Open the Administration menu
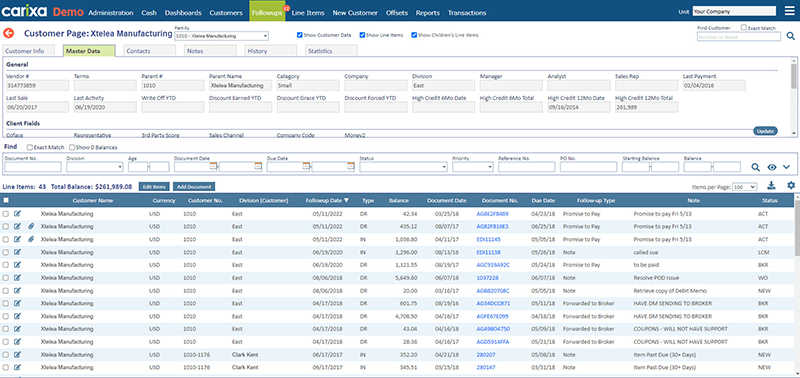Viewport: 800px width, 378px height. click(x=111, y=13)
